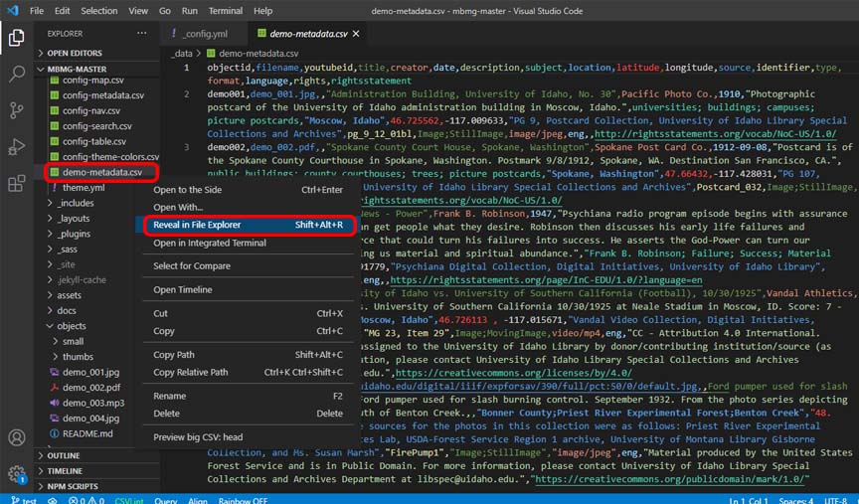
Task: Open demo_002.pdf in the file tree
Action: coord(90,387)
